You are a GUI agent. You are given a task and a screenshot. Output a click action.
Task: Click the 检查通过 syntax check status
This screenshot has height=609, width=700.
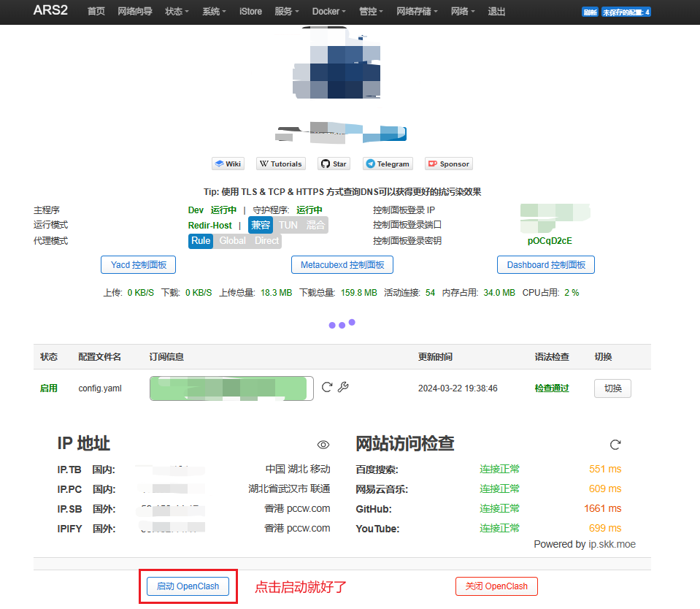pos(552,388)
